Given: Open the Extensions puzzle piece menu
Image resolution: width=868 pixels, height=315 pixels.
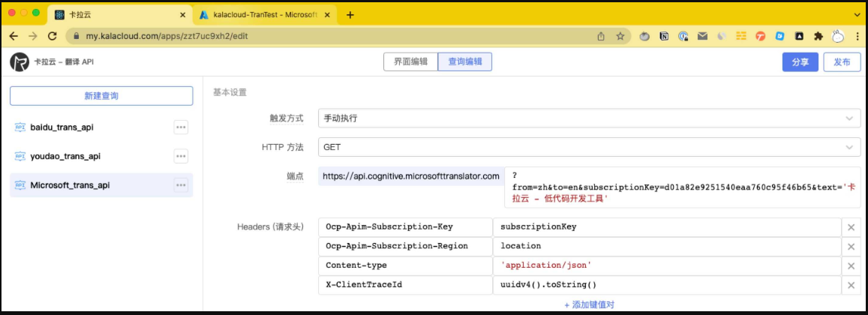Looking at the screenshot, I should coord(818,37).
